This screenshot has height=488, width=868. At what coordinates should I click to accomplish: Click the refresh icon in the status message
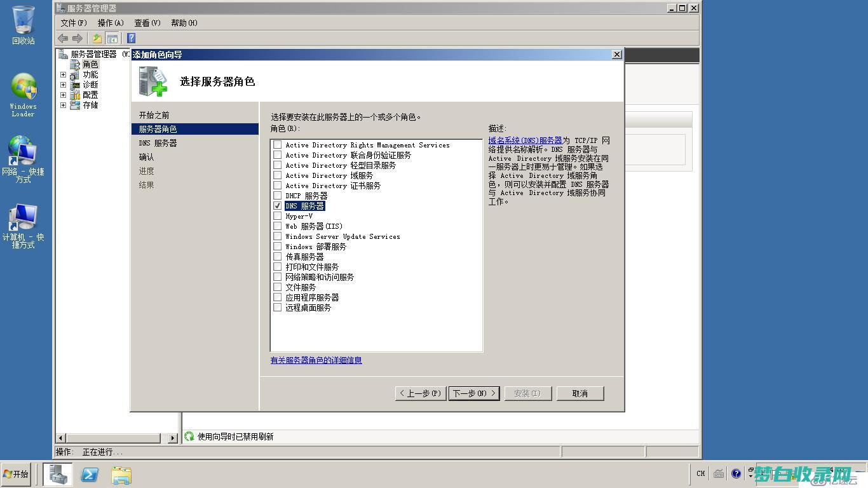(x=189, y=436)
